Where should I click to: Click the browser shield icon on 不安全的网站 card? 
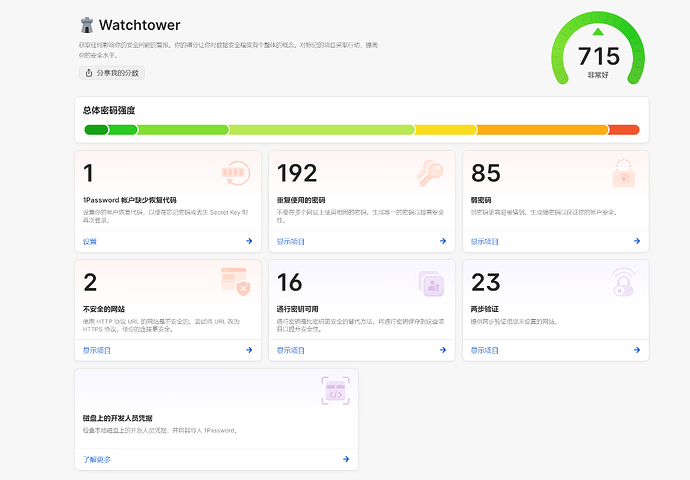(x=236, y=282)
